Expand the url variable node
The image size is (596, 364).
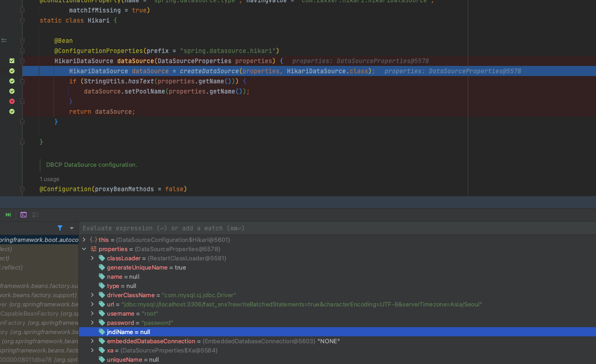(92, 304)
